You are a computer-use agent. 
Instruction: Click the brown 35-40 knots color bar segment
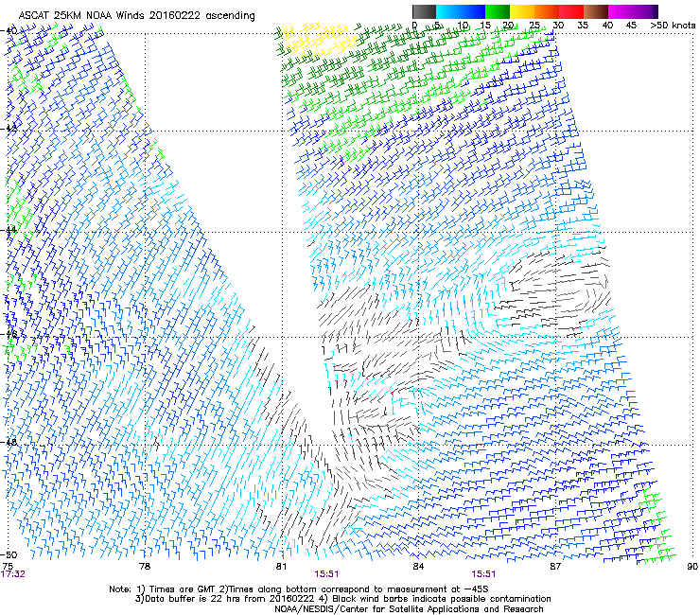596,11
